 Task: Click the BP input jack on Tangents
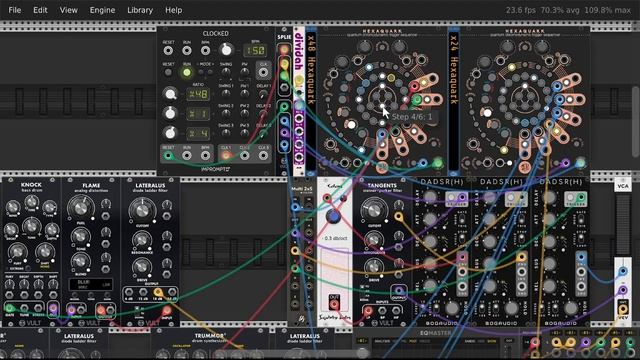pyautogui.click(x=382, y=311)
